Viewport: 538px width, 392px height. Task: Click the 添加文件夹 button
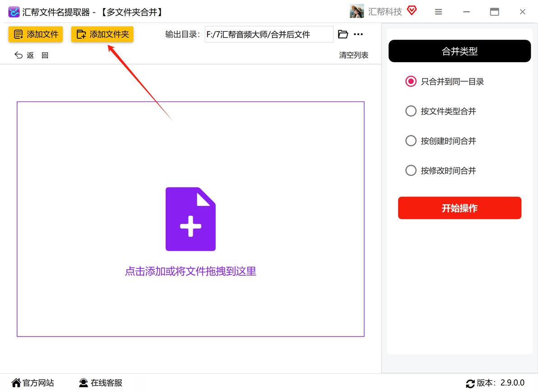(102, 34)
